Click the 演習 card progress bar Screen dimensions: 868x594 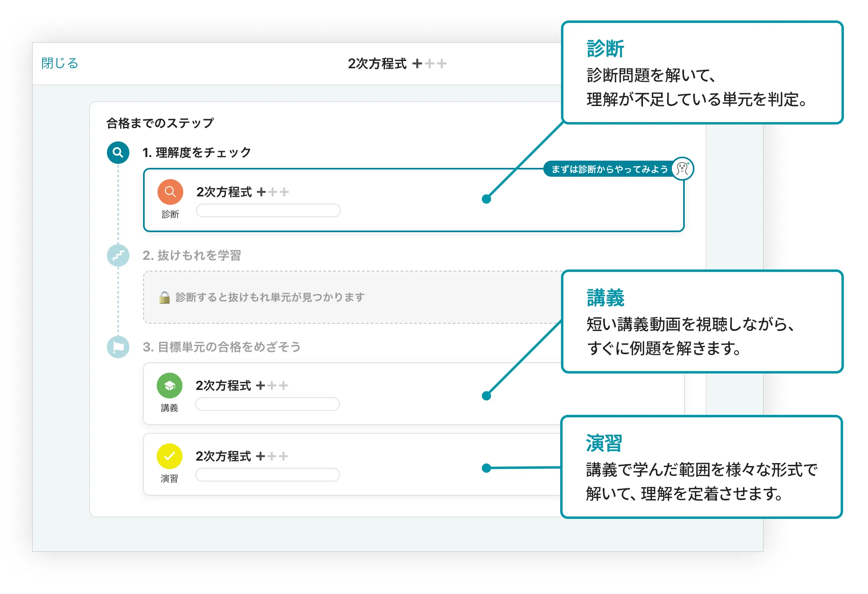tap(268, 475)
